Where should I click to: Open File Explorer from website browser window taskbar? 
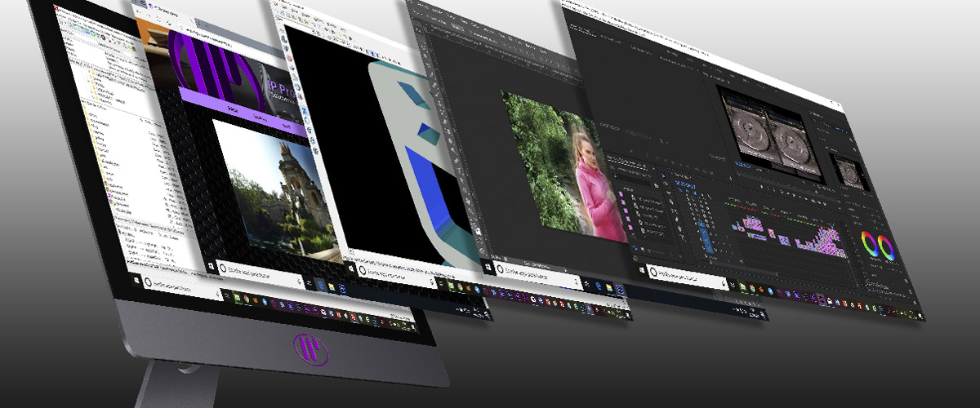pyautogui.click(x=332, y=286)
